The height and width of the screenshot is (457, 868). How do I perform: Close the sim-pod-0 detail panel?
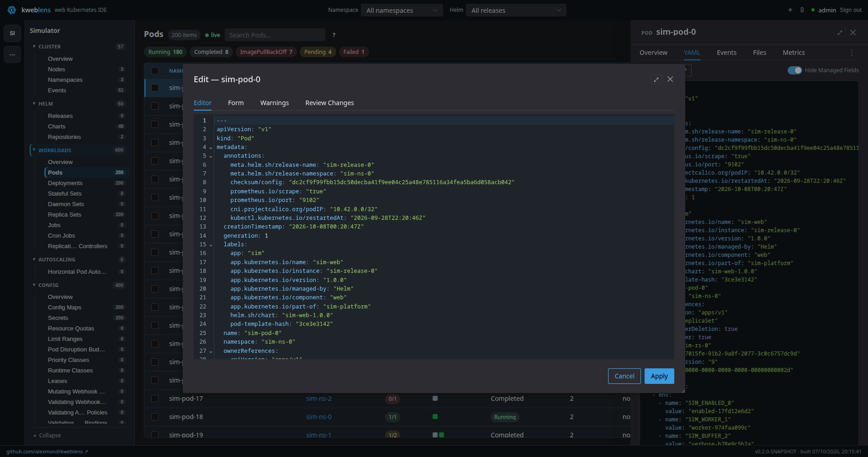[x=853, y=32]
